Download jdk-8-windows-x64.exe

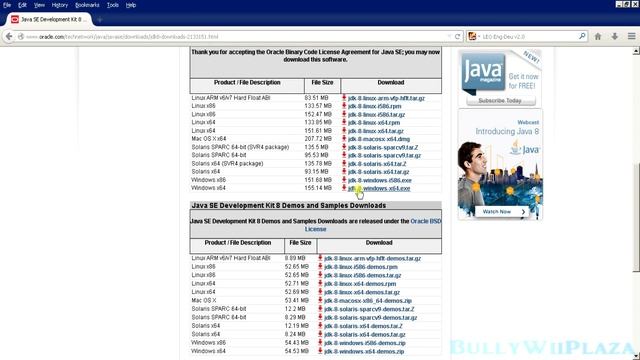(x=379, y=189)
